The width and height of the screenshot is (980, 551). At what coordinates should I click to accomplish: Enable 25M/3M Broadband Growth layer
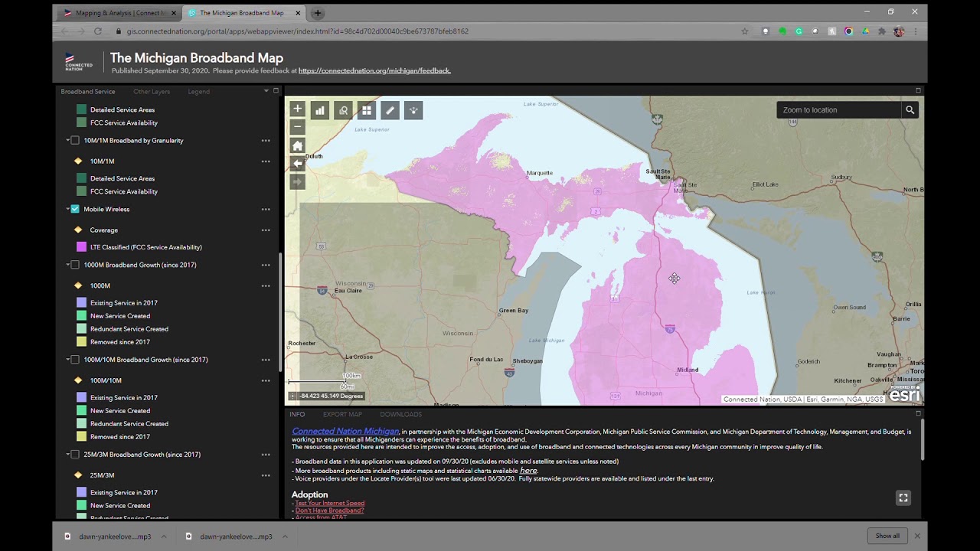pos(75,455)
